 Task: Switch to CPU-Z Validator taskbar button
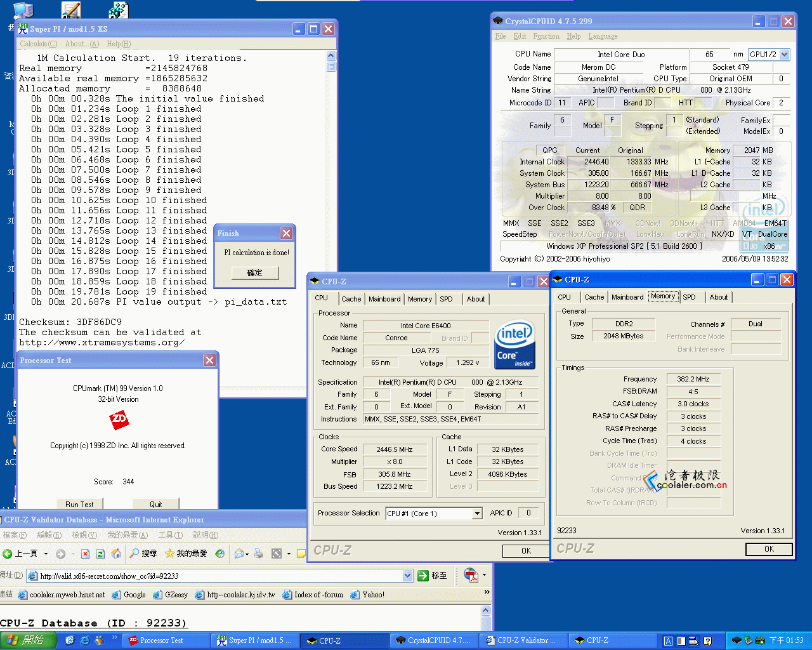point(524,640)
